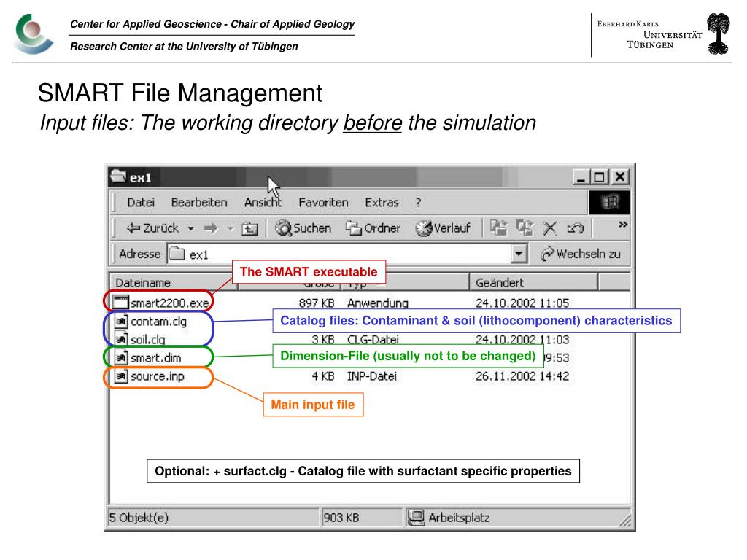Click the 4 KB size cell
Screen dimensions: 747x560
[323, 376]
